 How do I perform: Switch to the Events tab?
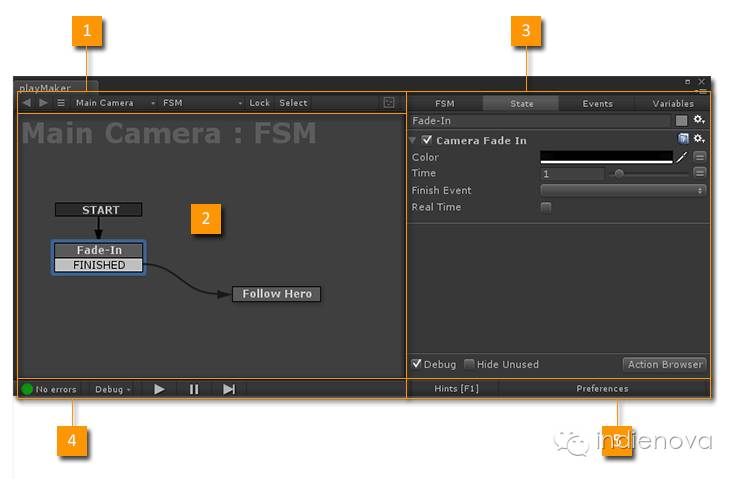pyautogui.click(x=597, y=103)
